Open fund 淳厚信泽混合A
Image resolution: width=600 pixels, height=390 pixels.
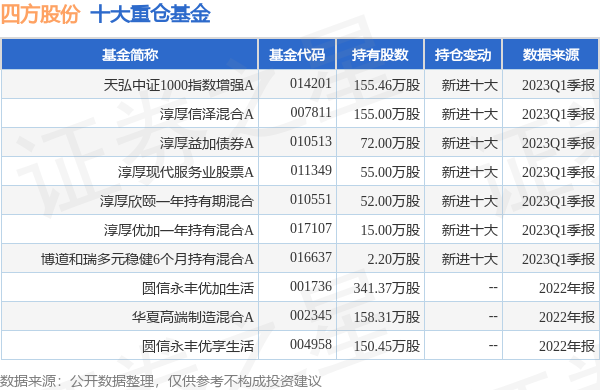[207, 114]
